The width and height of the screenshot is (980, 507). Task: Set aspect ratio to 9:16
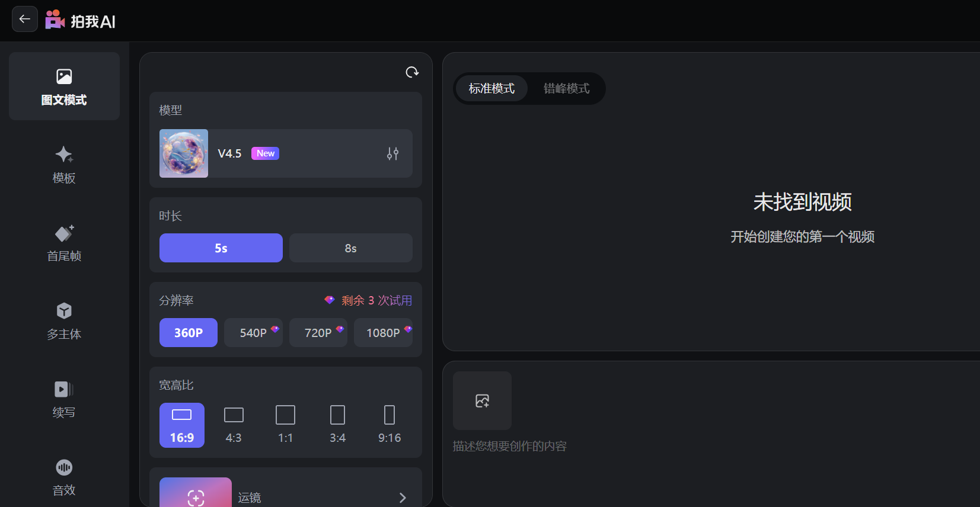point(390,425)
